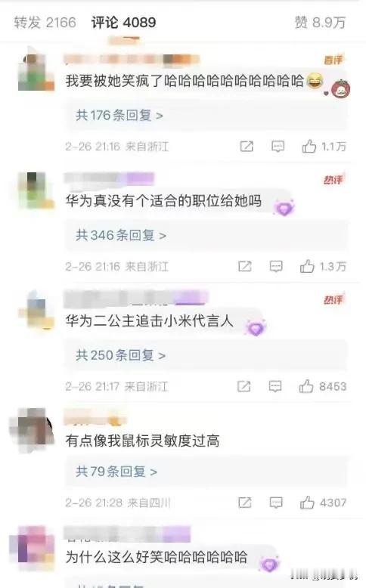The image size is (366, 588).
Task: Reply to the 我要被她笑疯了 comment
Action: click(x=278, y=147)
